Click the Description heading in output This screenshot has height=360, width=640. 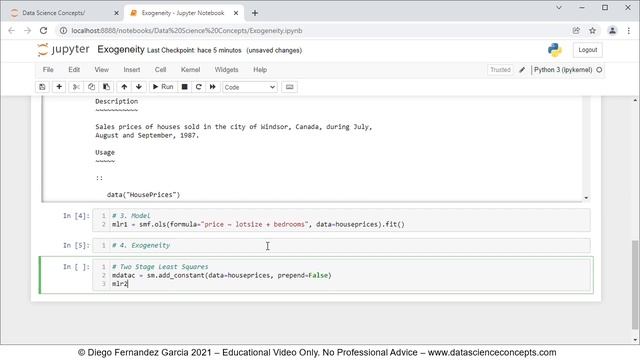coord(117,101)
